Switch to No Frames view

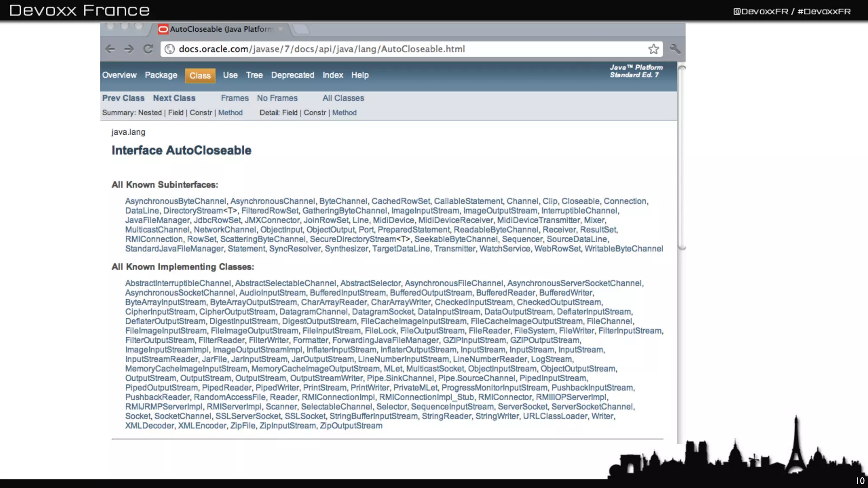coord(277,98)
